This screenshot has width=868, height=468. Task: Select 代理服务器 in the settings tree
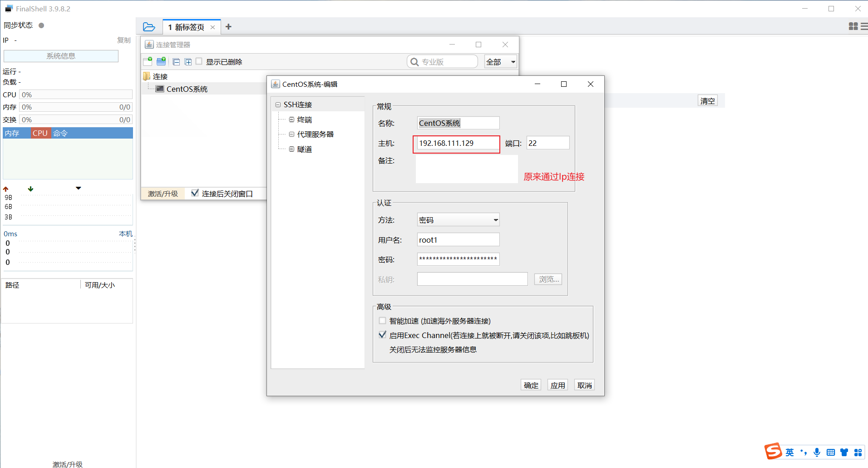pyautogui.click(x=316, y=134)
